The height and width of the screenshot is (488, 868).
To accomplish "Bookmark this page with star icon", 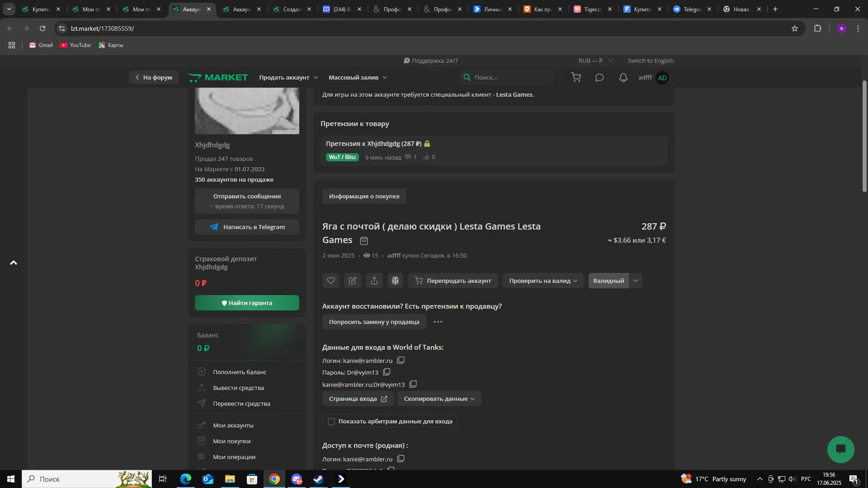I will point(795,28).
